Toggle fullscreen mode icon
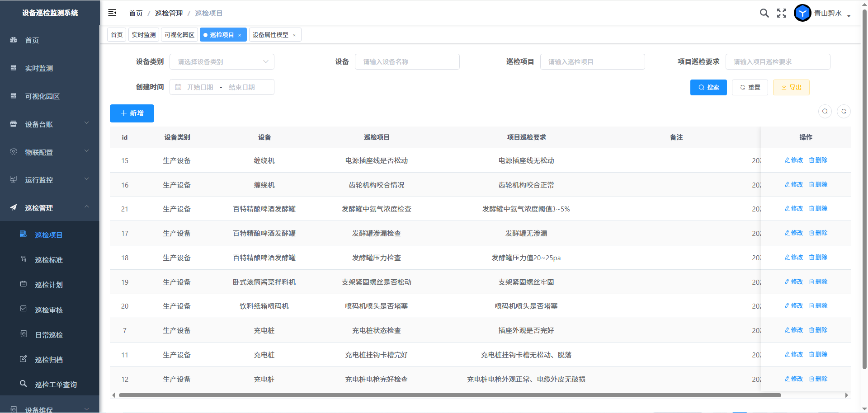This screenshot has width=868, height=413. 781,13
